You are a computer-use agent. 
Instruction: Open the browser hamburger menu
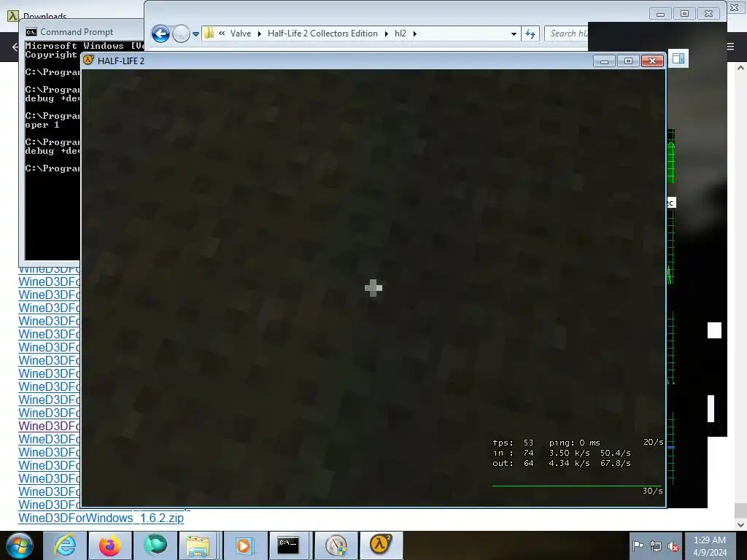(x=730, y=47)
